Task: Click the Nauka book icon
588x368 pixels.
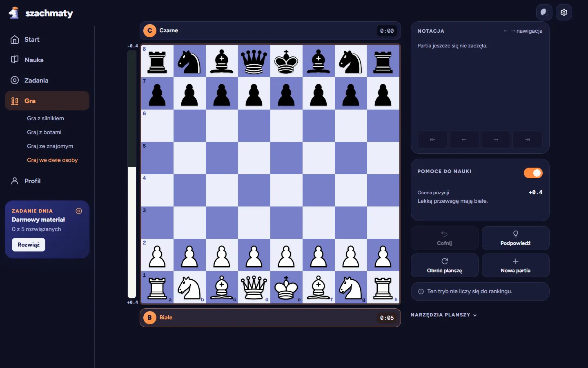Action: (15, 60)
